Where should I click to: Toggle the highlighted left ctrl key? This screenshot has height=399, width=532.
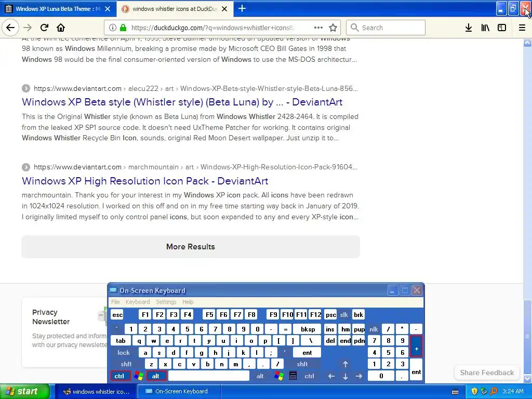[x=119, y=376]
